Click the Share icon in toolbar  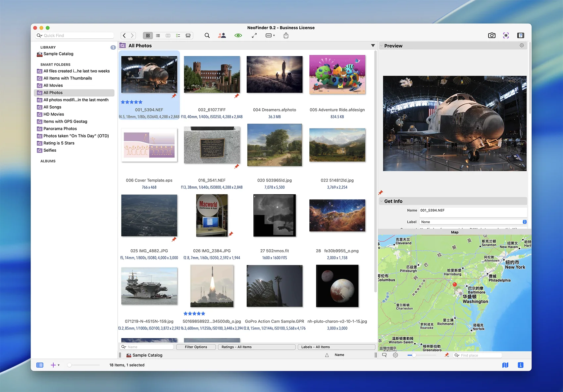(286, 35)
